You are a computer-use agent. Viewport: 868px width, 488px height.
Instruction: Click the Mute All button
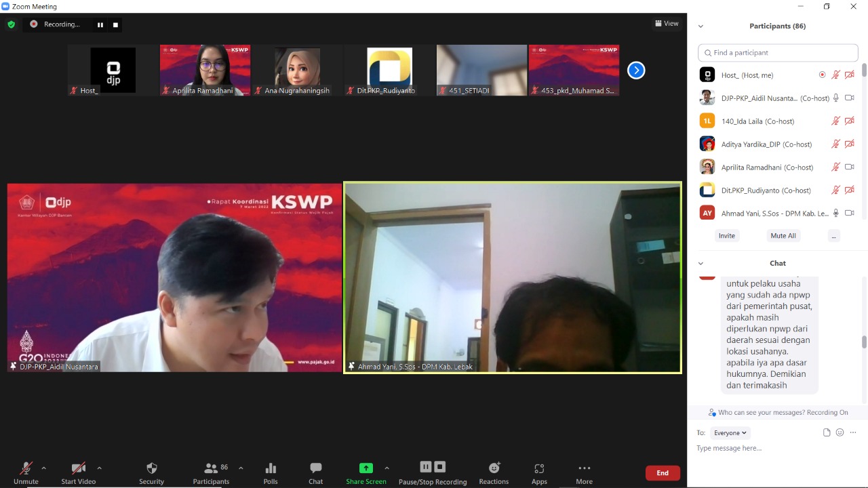point(783,235)
